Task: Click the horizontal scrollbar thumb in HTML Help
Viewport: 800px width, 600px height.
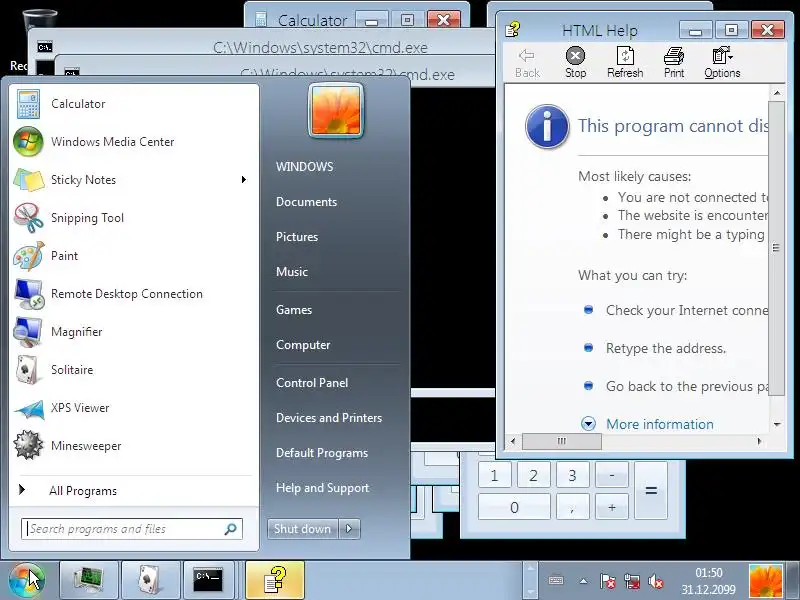Action: [x=562, y=441]
